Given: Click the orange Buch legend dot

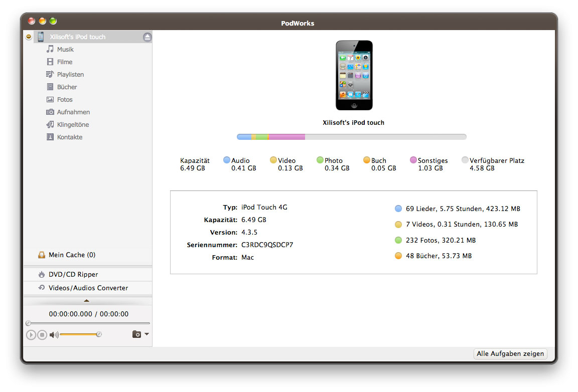Looking at the screenshot, I should click(366, 160).
